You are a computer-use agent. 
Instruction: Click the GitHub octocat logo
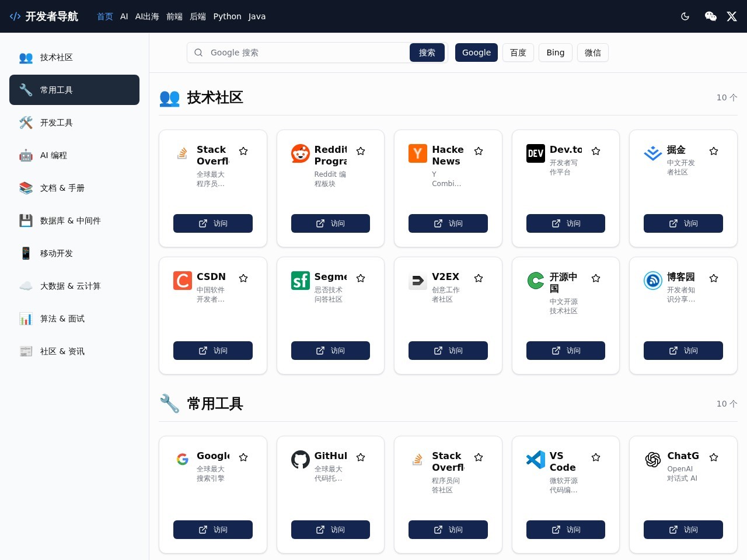300,460
